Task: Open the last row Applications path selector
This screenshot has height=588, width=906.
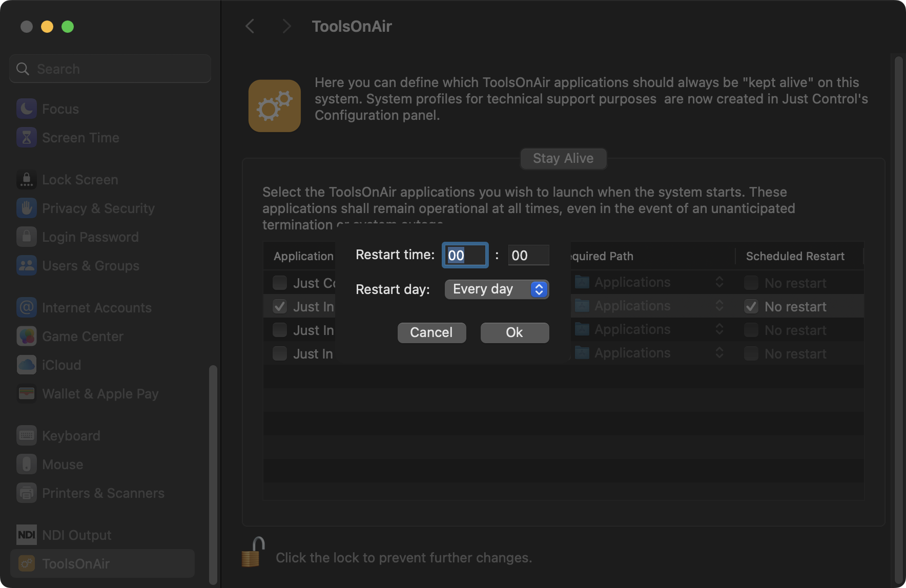Action: [x=649, y=353]
